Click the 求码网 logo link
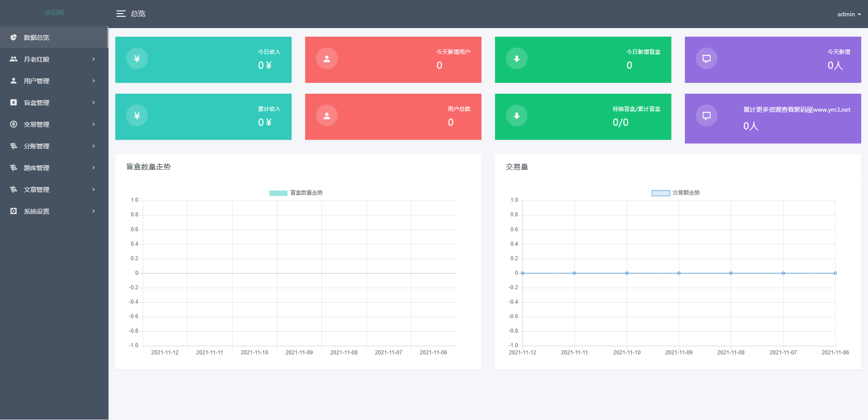This screenshot has width=868, height=420. point(54,13)
